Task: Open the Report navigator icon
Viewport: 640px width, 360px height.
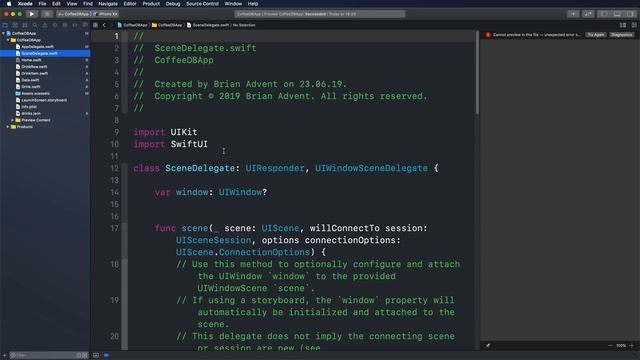Action: (x=85, y=25)
